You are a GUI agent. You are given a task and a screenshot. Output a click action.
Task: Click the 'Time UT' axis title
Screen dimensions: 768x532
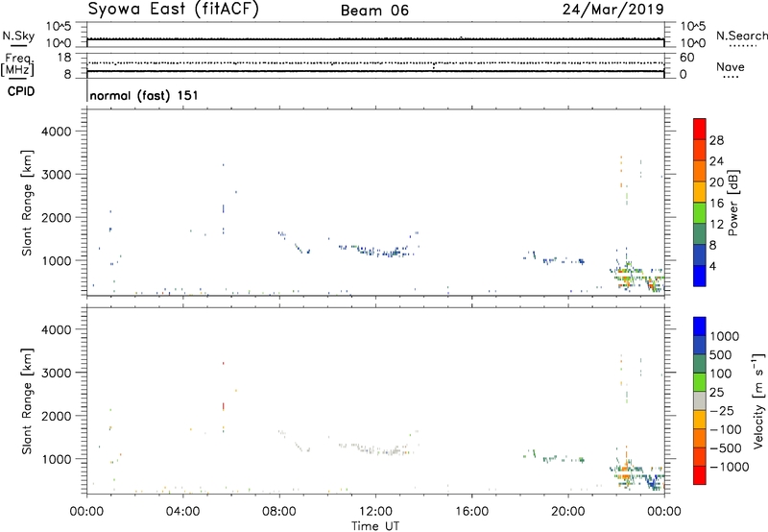tap(375, 526)
